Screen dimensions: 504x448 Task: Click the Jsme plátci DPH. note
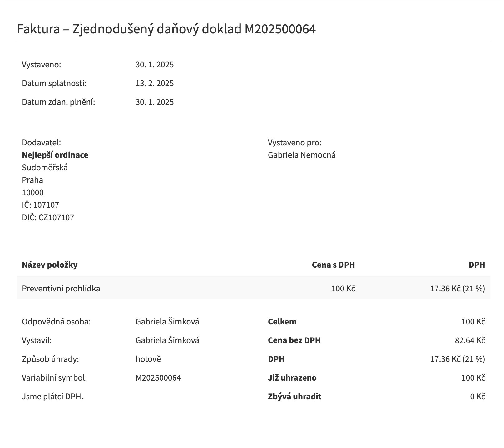click(52, 397)
